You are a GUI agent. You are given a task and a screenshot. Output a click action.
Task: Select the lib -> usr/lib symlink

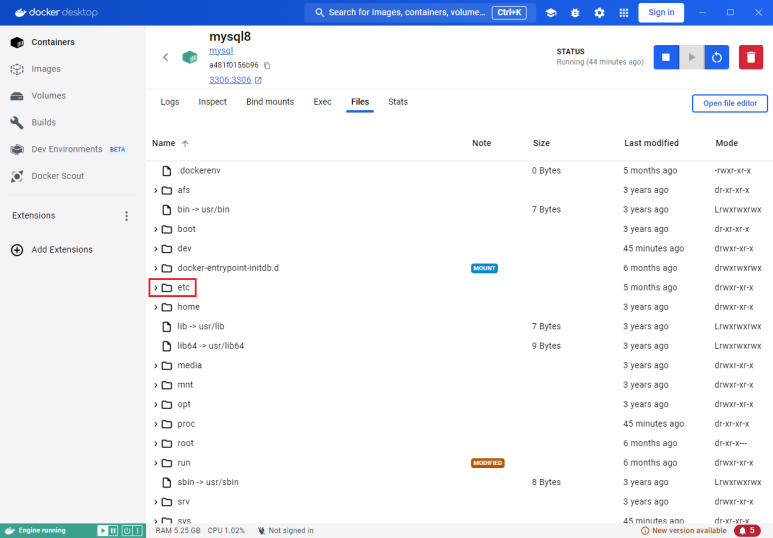459,326
